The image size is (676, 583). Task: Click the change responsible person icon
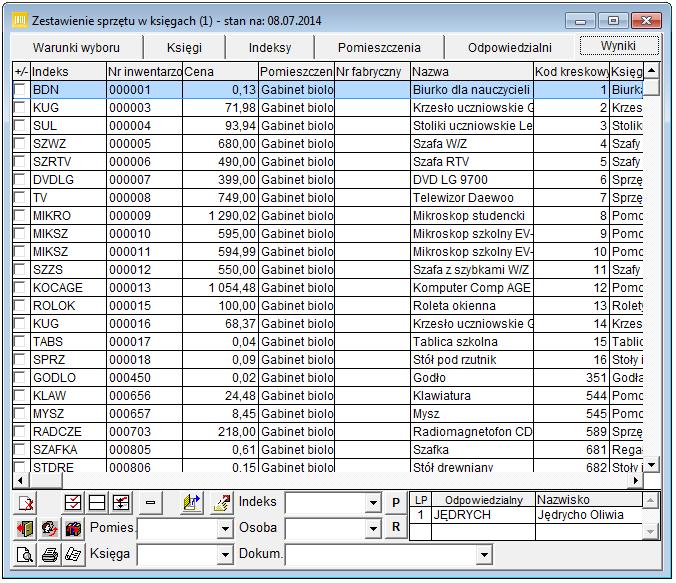pos(50,528)
